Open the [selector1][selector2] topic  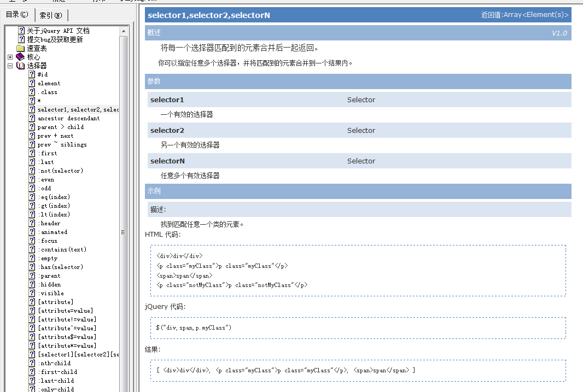(78, 354)
